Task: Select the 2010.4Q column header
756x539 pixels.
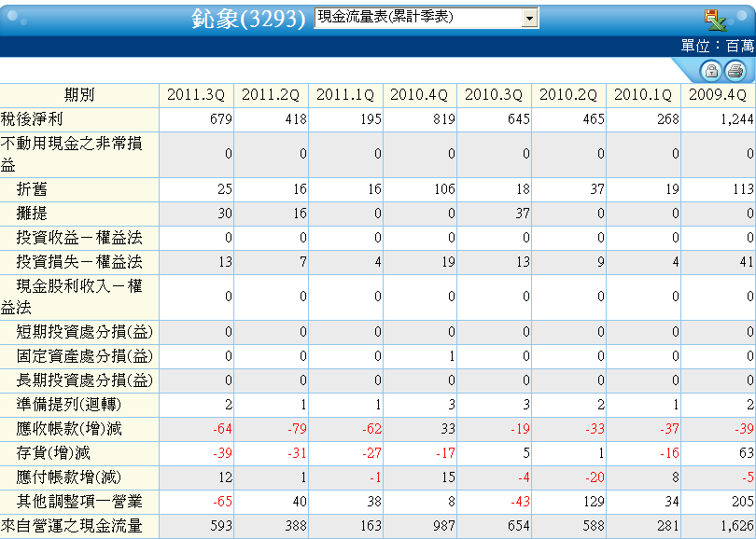Action: (x=420, y=95)
